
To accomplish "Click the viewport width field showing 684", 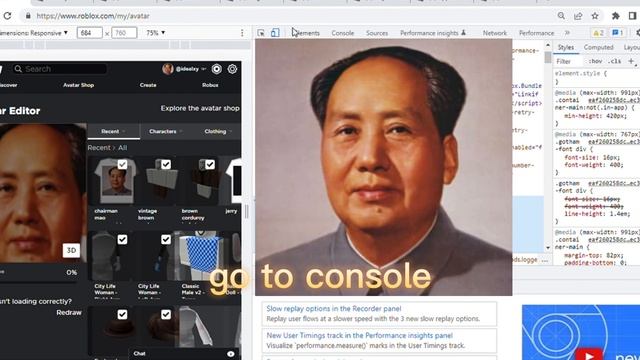I will click(89, 33).
